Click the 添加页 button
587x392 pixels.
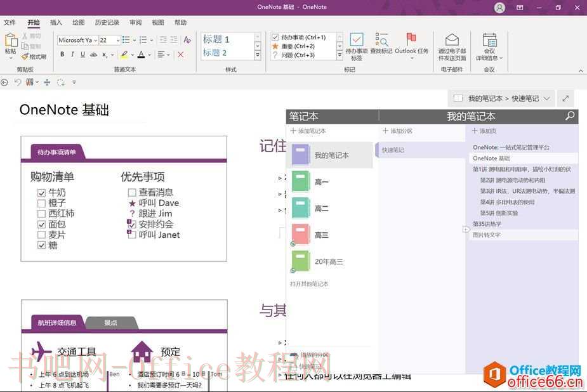[484, 131]
